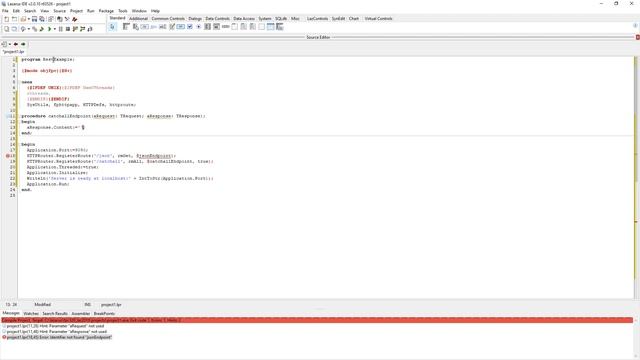Click the Step Out icon
Image resolution: width=640 pixels, height=360 pixels.
coord(90,29)
